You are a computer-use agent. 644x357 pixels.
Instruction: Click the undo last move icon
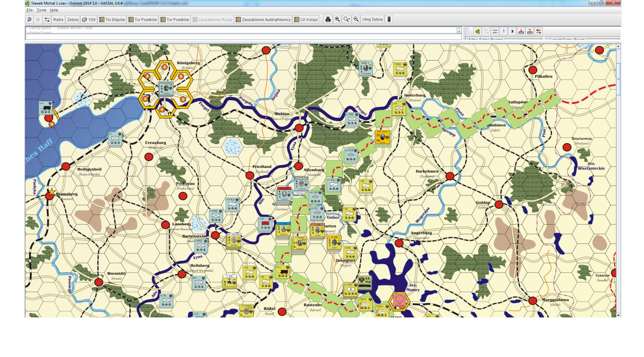tap(29, 20)
